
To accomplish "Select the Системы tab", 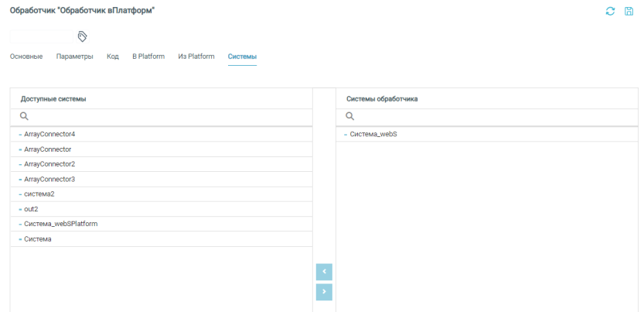I will pos(242,57).
